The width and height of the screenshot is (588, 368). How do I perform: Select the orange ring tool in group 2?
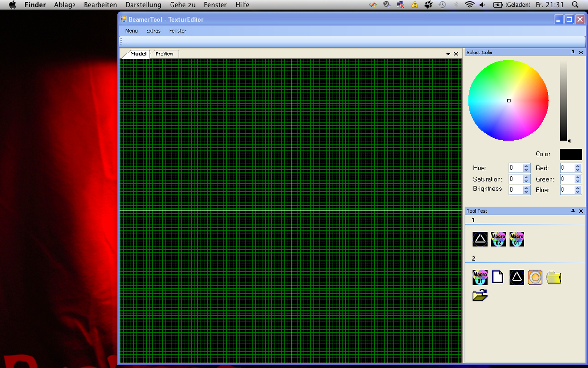(x=535, y=277)
